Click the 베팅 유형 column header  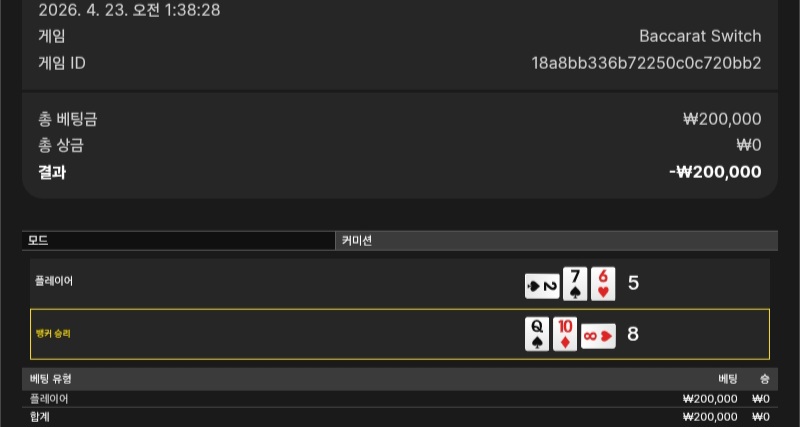pyautogui.click(x=51, y=379)
